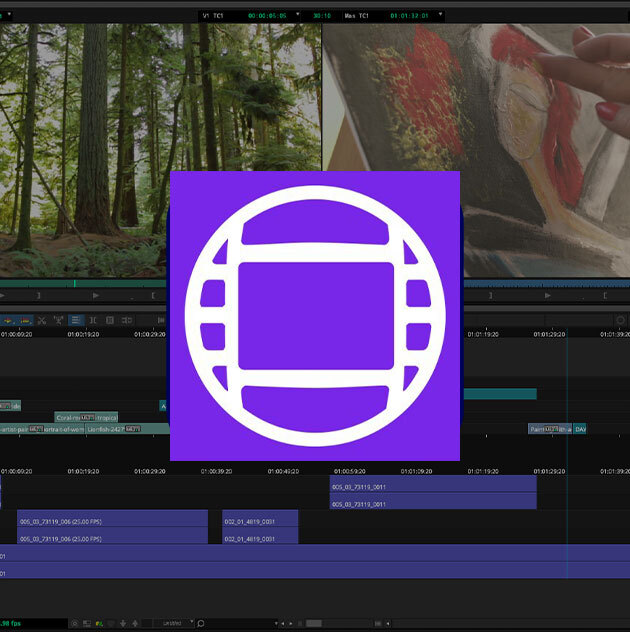Open the Mas TC1 timecode dropdown arrow
The height and width of the screenshot is (632, 630).
(x=440, y=14)
